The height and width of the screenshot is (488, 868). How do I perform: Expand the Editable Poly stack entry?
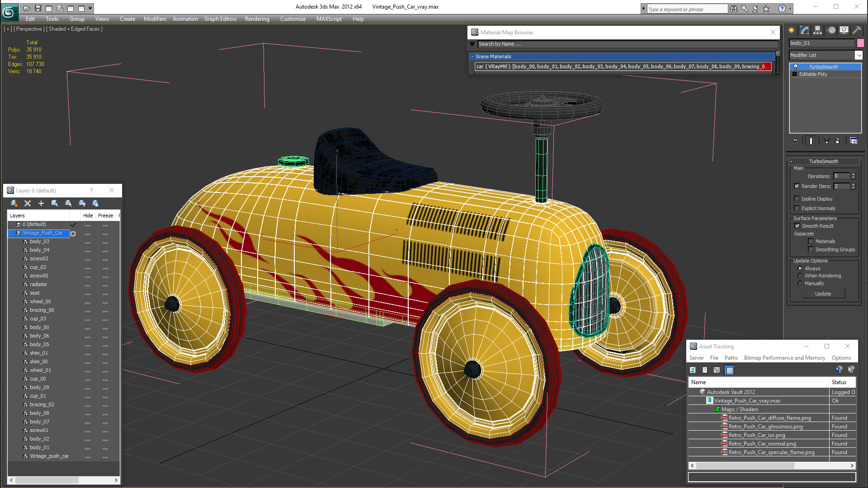pos(794,74)
